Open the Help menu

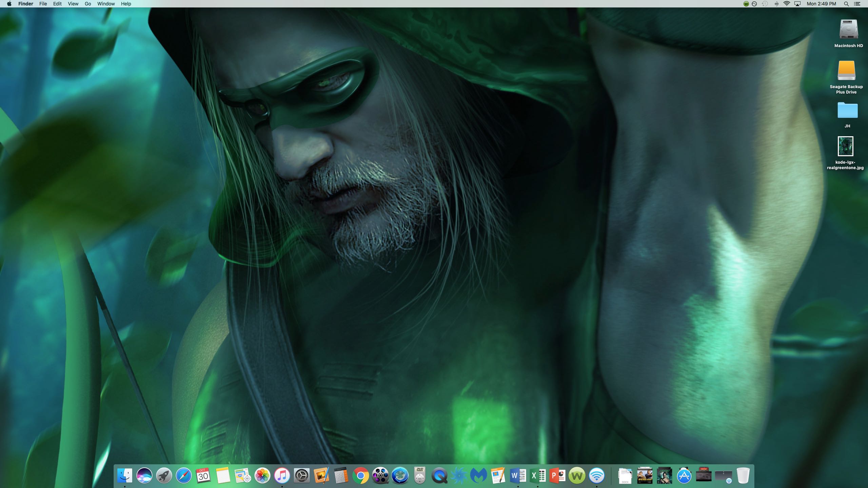coord(126,4)
